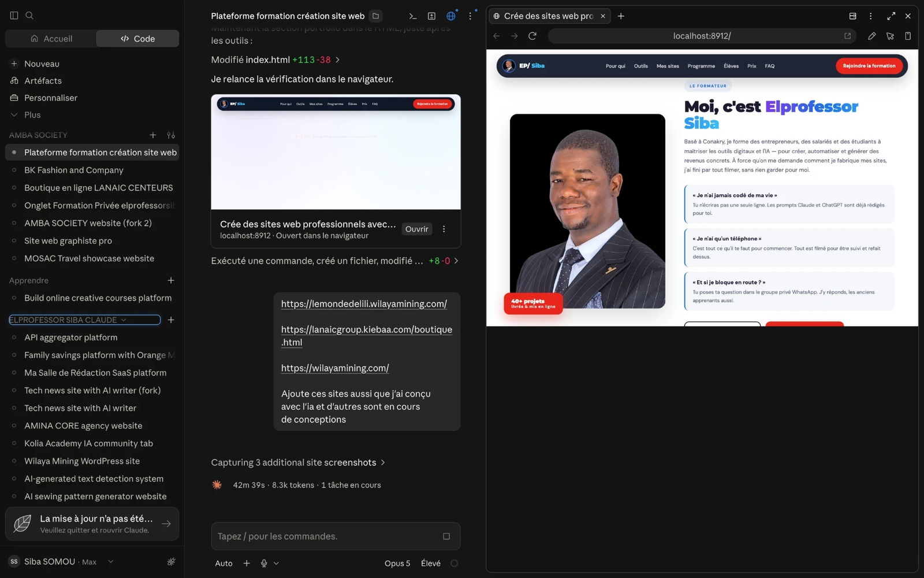The height and width of the screenshot is (578, 924).
Task: Toggle the sidebar panel icon
Action: (14, 16)
